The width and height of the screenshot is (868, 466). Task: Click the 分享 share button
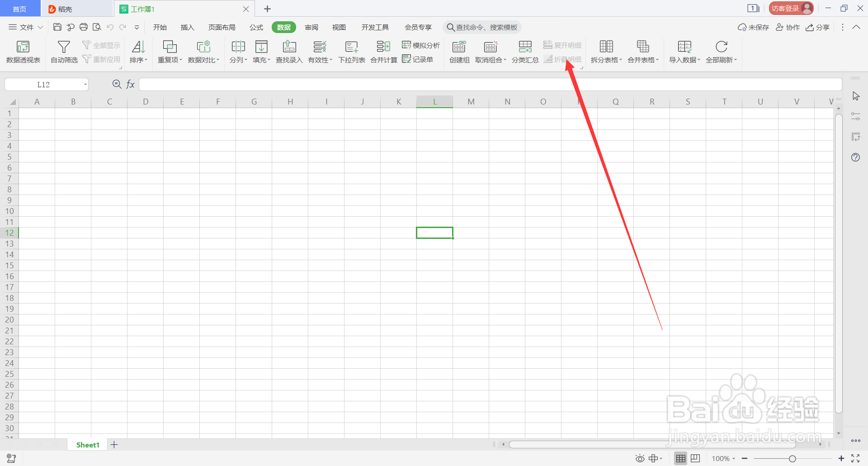point(817,27)
